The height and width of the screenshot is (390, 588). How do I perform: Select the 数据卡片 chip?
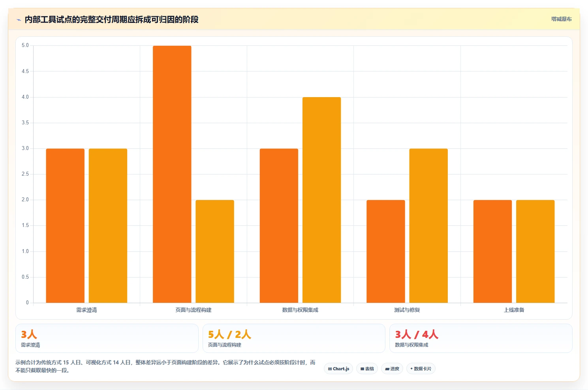pyautogui.click(x=421, y=369)
